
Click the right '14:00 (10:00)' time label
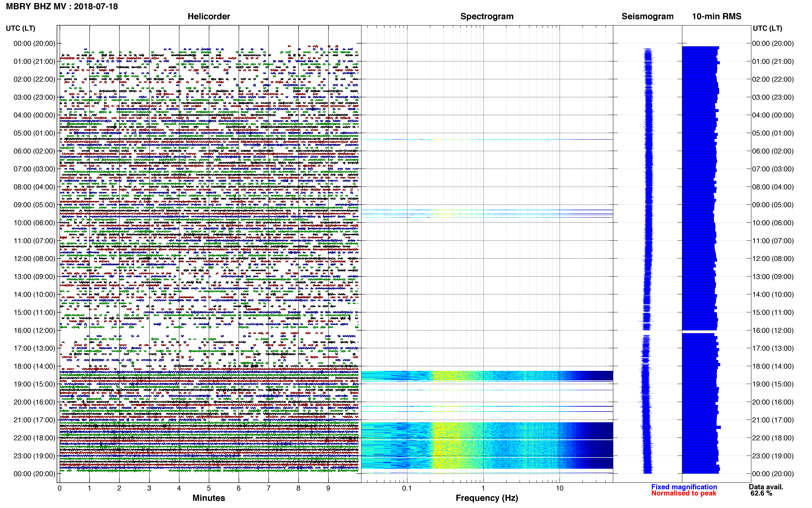[x=773, y=295]
